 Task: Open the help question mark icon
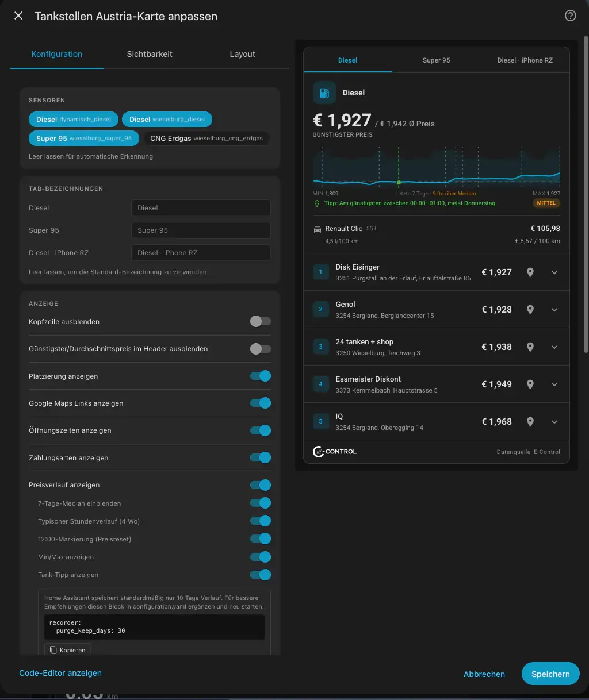pyautogui.click(x=571, y=16)
